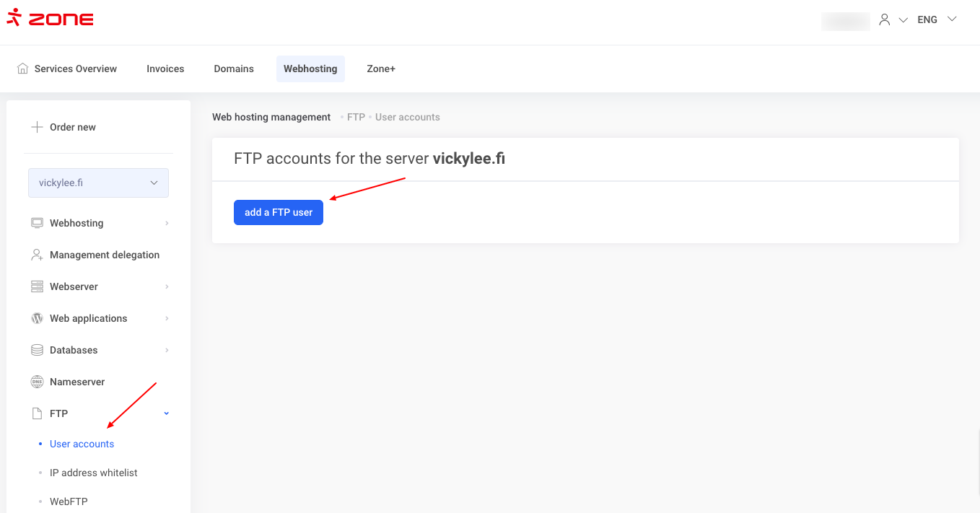The height and width of the screenshot is (513, 980).
Task: Click the Web applications WordPress icon
Action: pos(37,318)
